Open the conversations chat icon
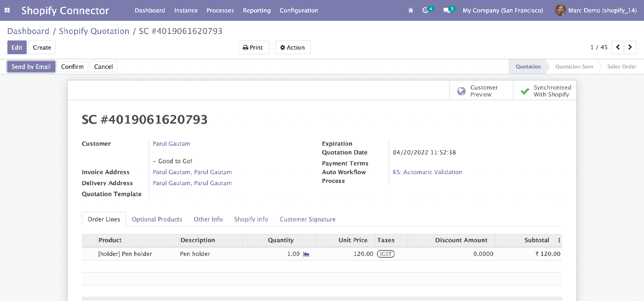The width and height of the screenshot is (644, 301). click(446, 10)
